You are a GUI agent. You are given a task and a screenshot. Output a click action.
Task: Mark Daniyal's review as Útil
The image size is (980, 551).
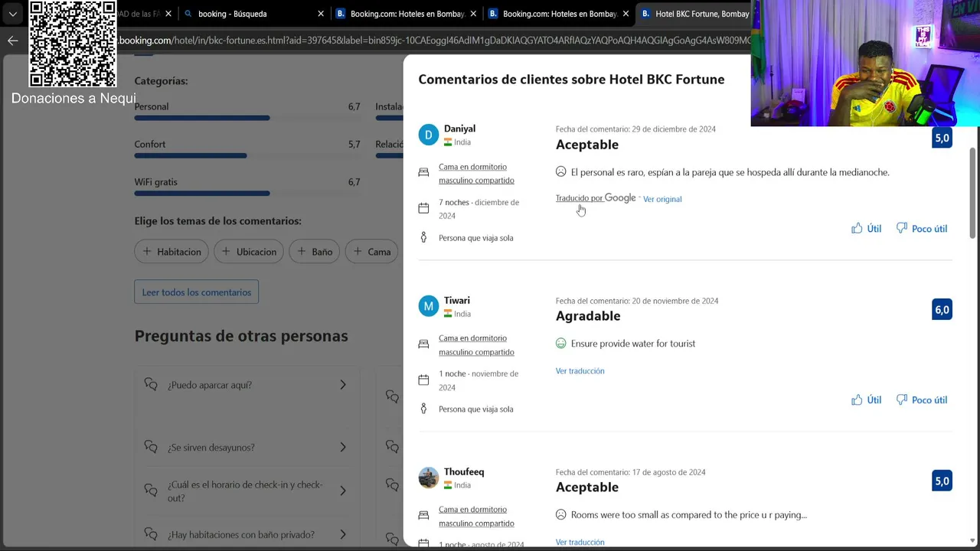[867, 228]
